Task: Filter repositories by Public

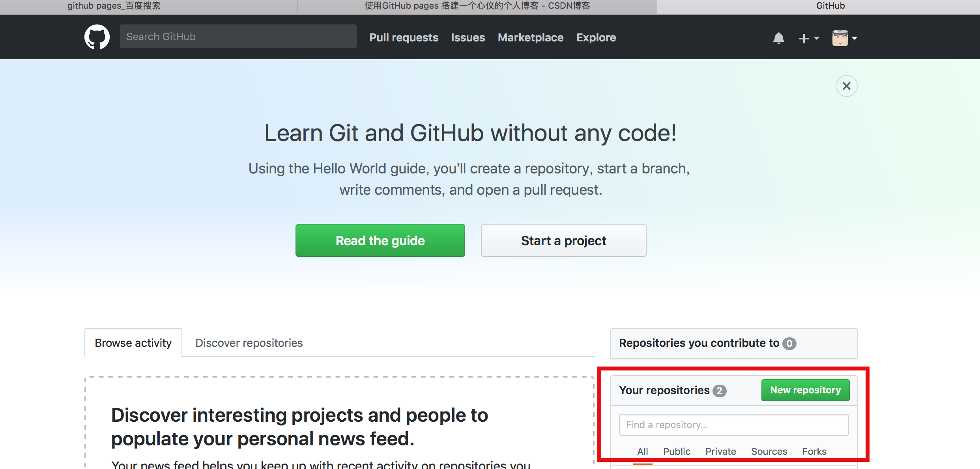Action: tap(677, 451)
